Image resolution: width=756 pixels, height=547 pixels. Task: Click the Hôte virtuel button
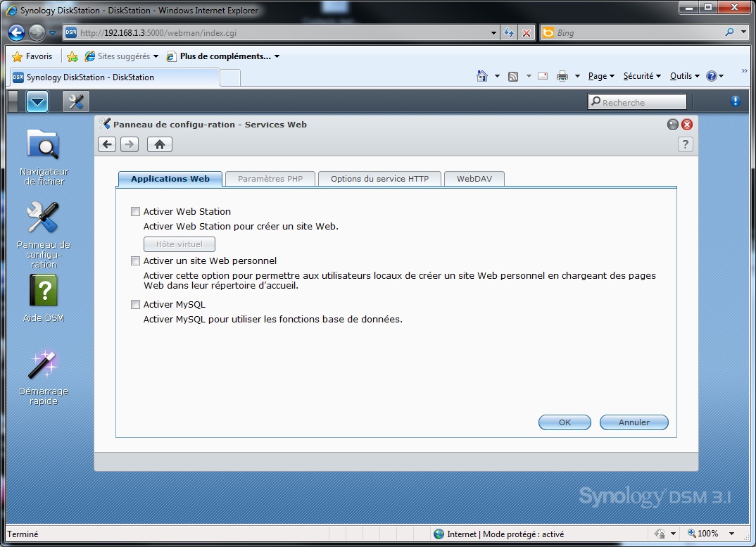[179, 244]
